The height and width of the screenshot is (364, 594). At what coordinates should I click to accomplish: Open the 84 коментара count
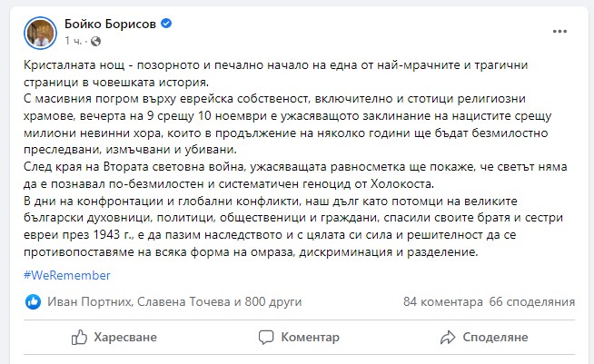tap(441, 300)
